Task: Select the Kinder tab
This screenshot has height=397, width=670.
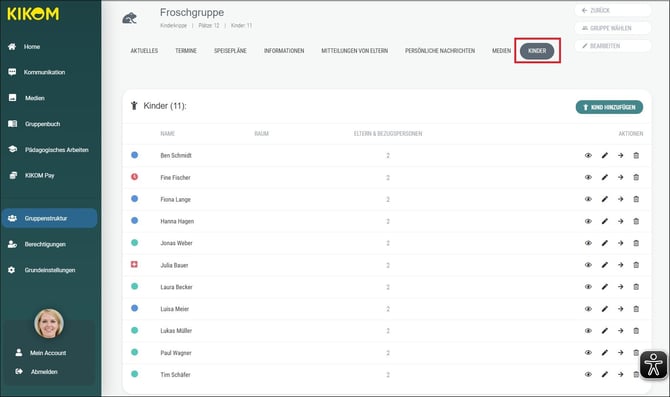Action: click(x=537, y=51)
